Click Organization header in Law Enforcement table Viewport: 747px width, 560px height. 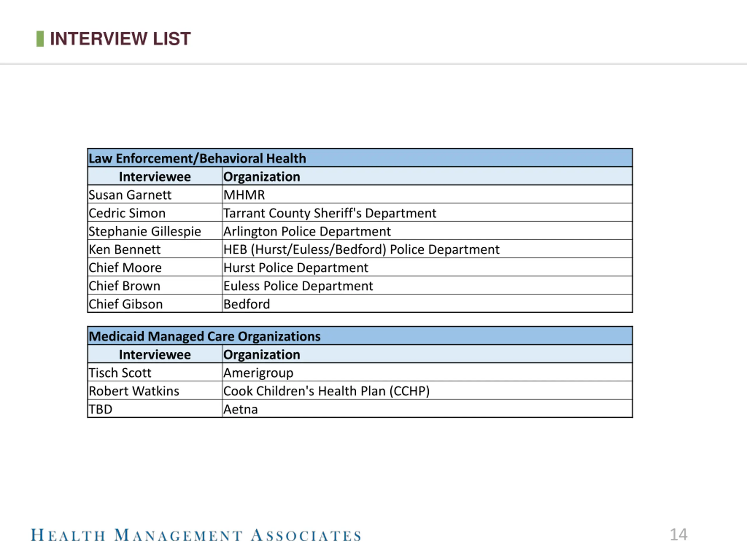pos(427,176)
